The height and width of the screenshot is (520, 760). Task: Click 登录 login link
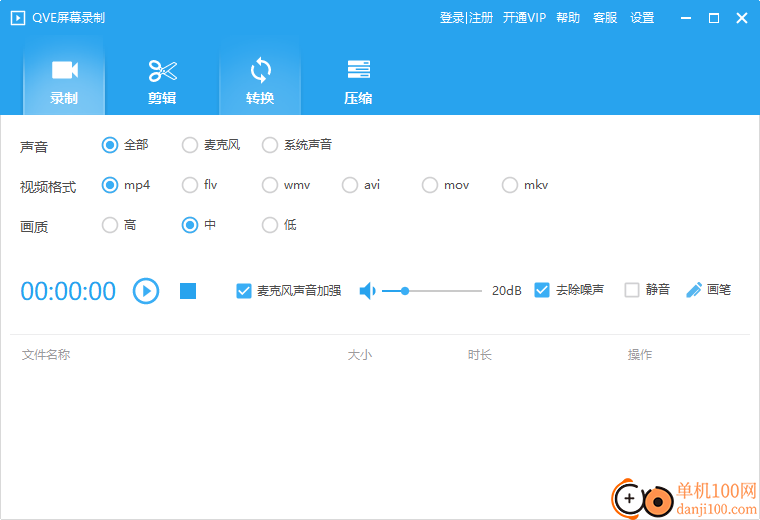click(452, 18)
